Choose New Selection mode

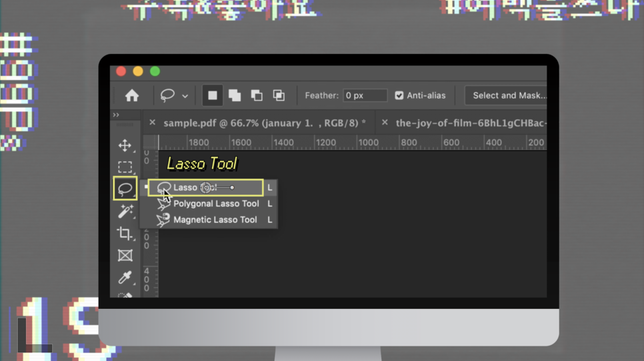click(x=213, y=95)
